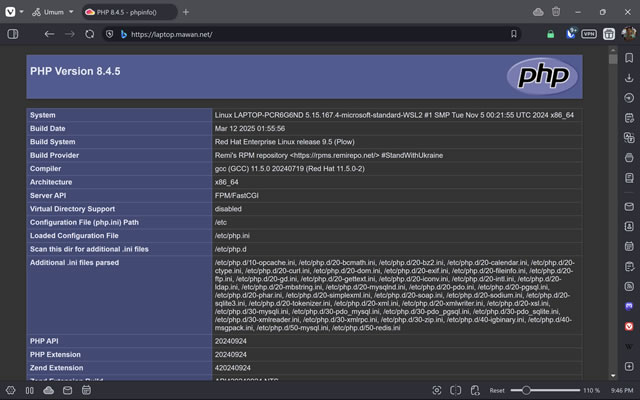Click the address bar showing laptop.mawan.net
The image size is (640, 400).
(x=300, y=33)
